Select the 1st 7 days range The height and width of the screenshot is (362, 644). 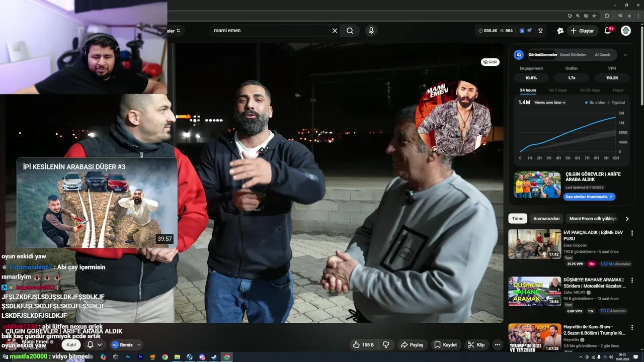[557, 90]
